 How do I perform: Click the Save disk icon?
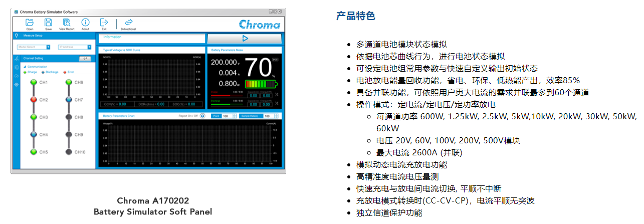[48, 22]
